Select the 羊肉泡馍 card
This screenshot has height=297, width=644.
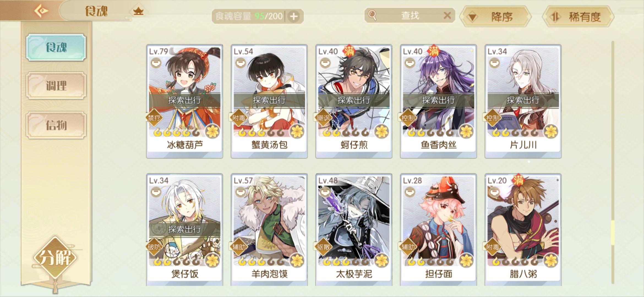[269, 230]
